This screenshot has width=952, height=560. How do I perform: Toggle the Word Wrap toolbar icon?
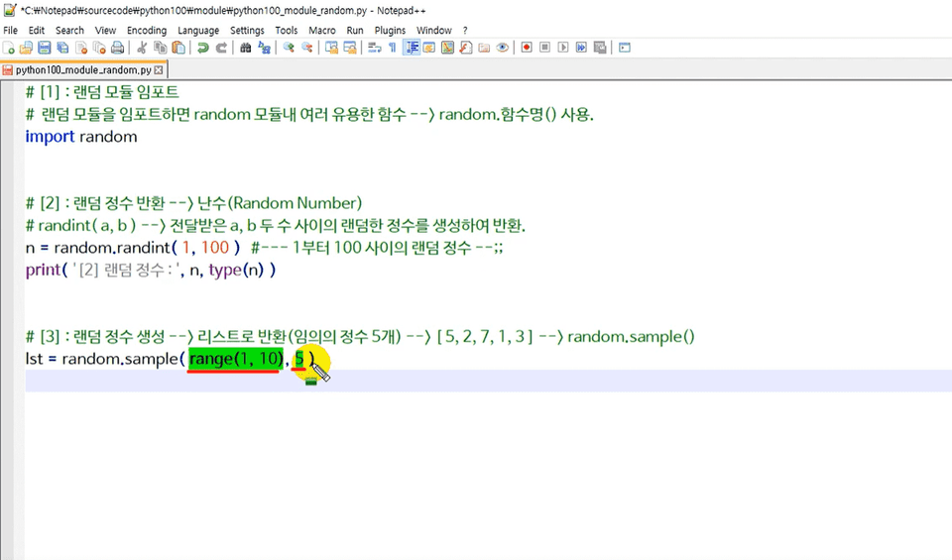tap(374, 48)
